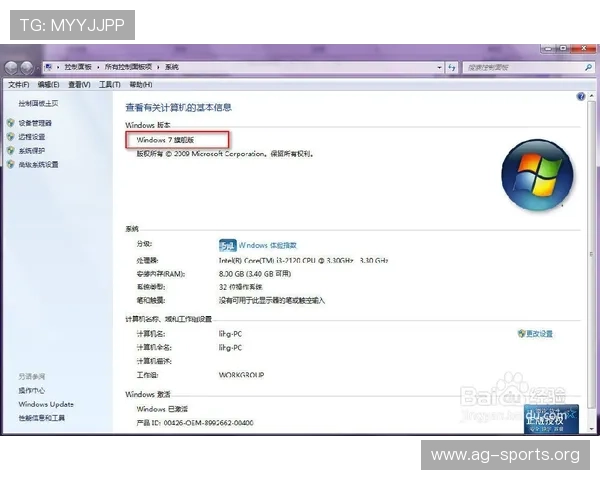This screenshot has height=480, width=600.
Task: Click the 正版授权 genuine badge image
Action: click(551, 419)
